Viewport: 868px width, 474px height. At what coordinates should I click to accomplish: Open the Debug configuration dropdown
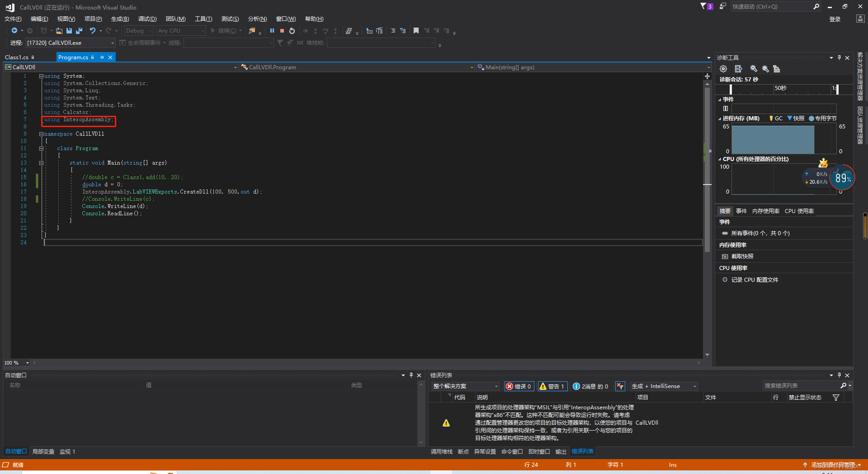(139, 31)
